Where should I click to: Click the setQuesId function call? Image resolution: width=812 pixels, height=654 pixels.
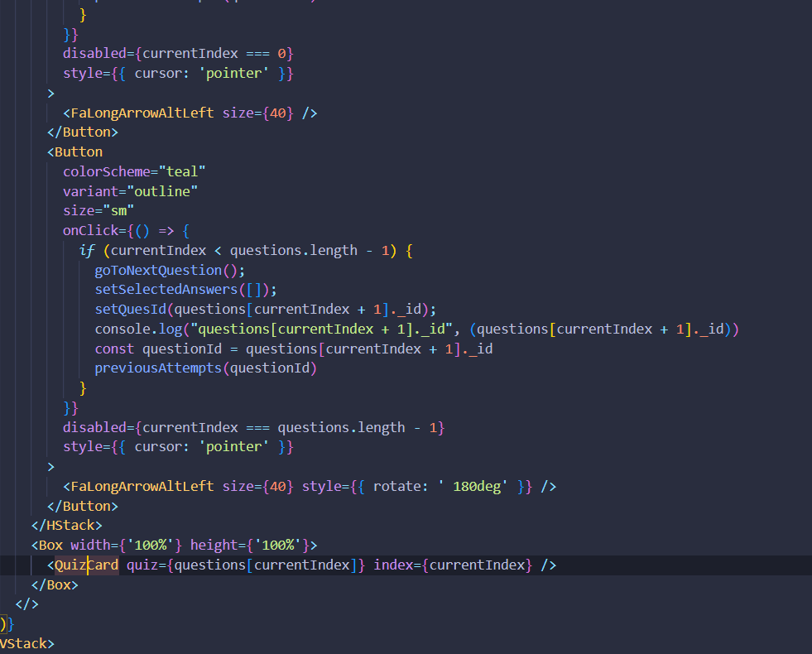[x=131, y=309]
